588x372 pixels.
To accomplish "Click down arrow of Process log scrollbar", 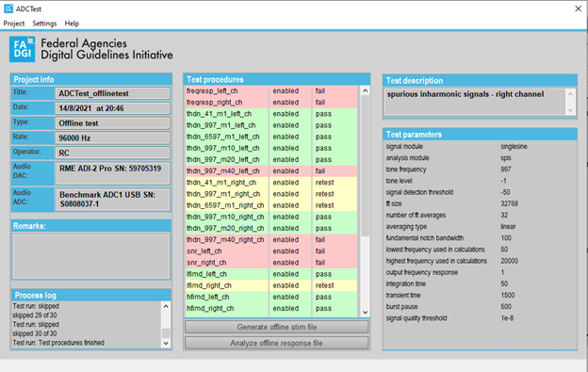I will (x=166, y=343).
